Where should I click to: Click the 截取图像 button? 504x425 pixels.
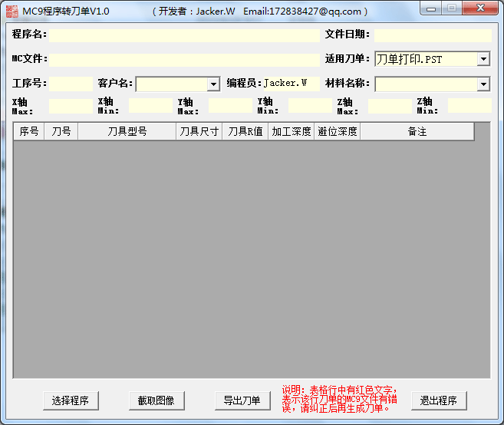click(156, 400)
